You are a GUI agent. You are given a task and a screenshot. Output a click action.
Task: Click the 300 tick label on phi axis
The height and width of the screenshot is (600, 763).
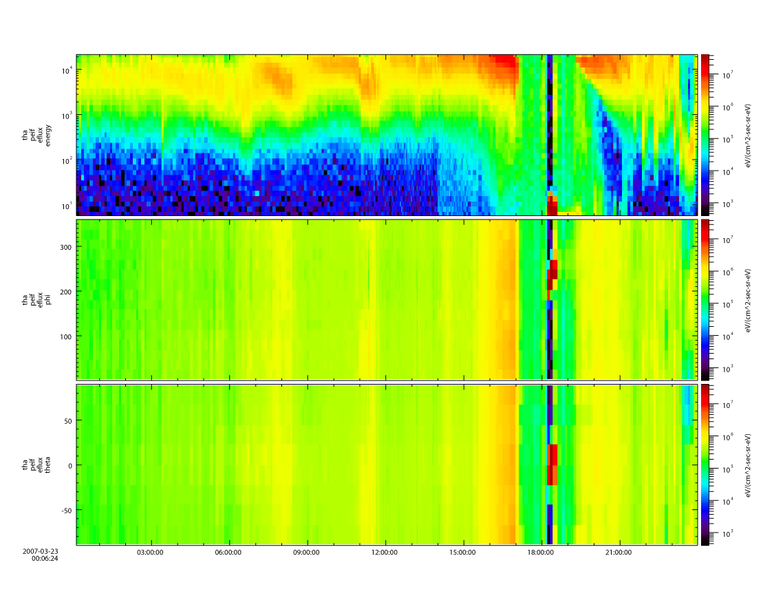click(x=64, y=245)
